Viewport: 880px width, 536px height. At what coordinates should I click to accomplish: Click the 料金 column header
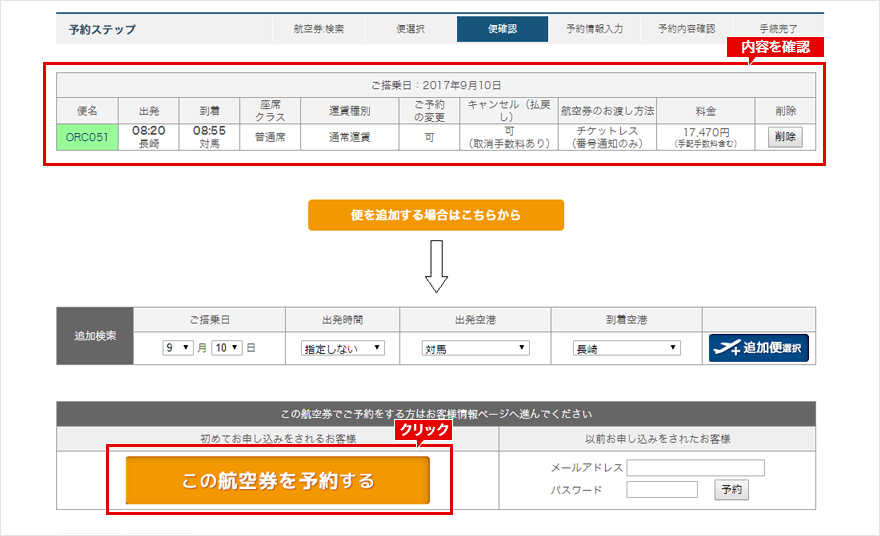point(706,111)
